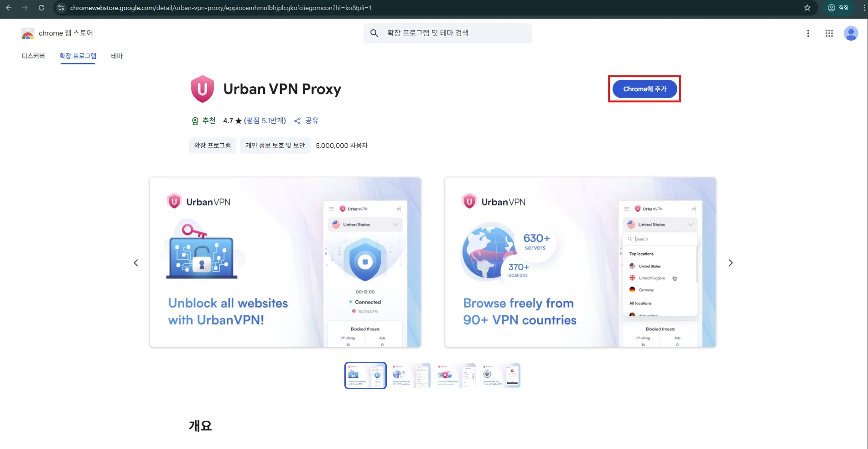Switch to the 디스커버 tab

33,56
